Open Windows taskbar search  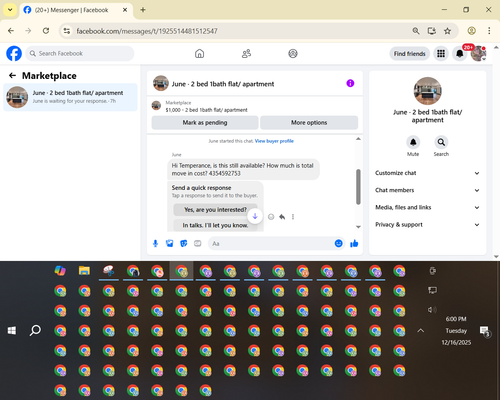pos(35,331)
